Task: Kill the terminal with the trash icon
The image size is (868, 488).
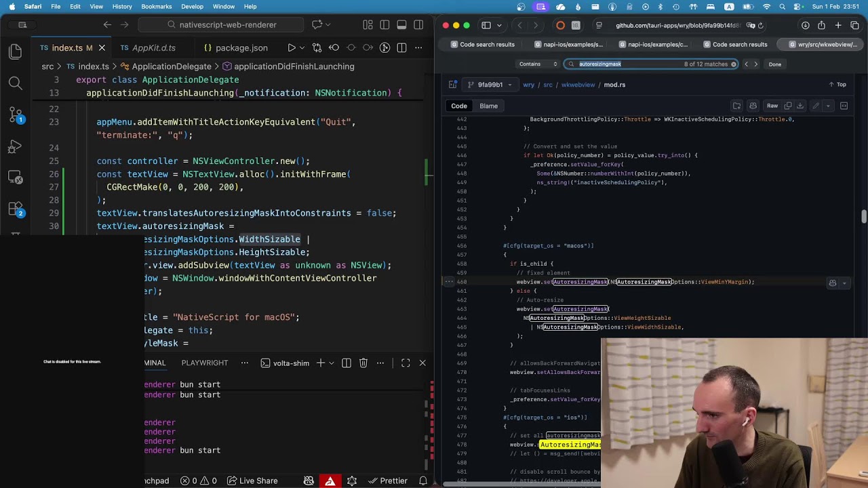Action: point(363,363)
